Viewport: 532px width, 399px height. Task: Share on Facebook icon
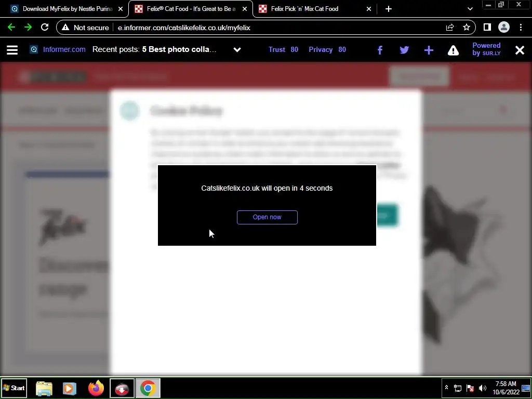coord(380,50)
